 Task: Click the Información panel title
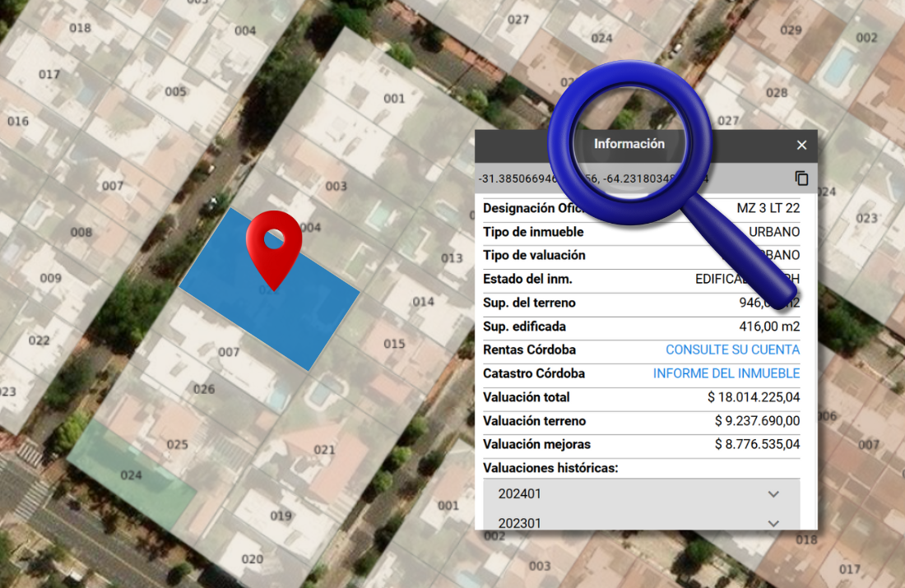tap(629, 144)
